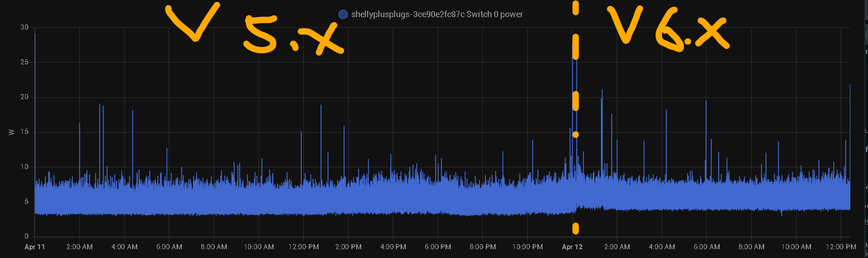Image resolution: width=868 pixels, height=258 pixels.
Task: Select the Apr 12 date label on x-axis
Action: tap(572, 247)
